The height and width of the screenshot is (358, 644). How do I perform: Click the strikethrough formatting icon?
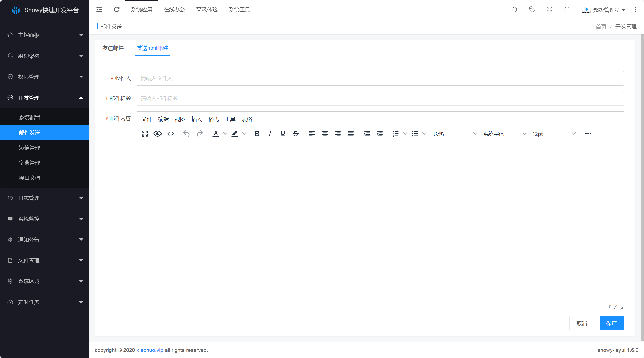pos(296,134)
